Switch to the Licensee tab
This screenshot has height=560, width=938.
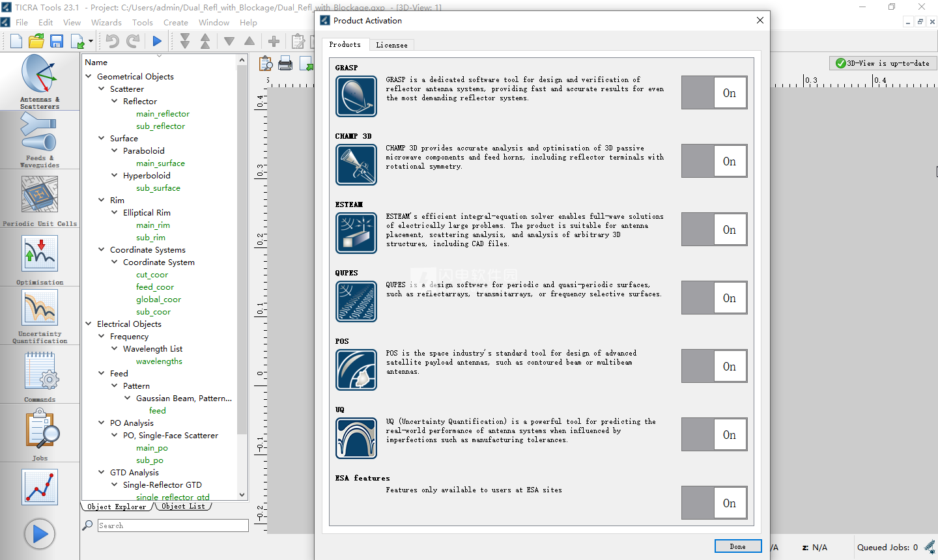[x=391, y=45]
